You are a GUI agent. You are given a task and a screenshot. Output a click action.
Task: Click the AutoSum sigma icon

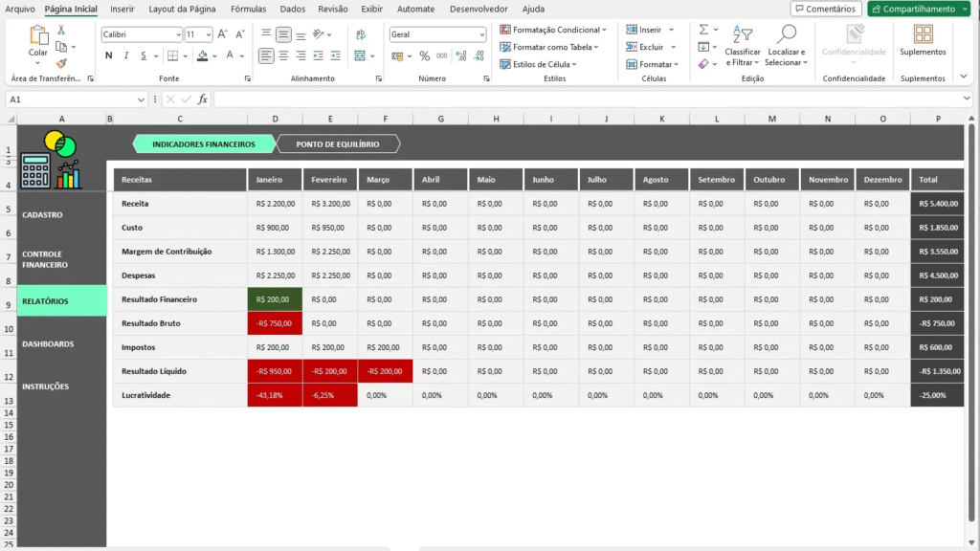pos(703,31)
